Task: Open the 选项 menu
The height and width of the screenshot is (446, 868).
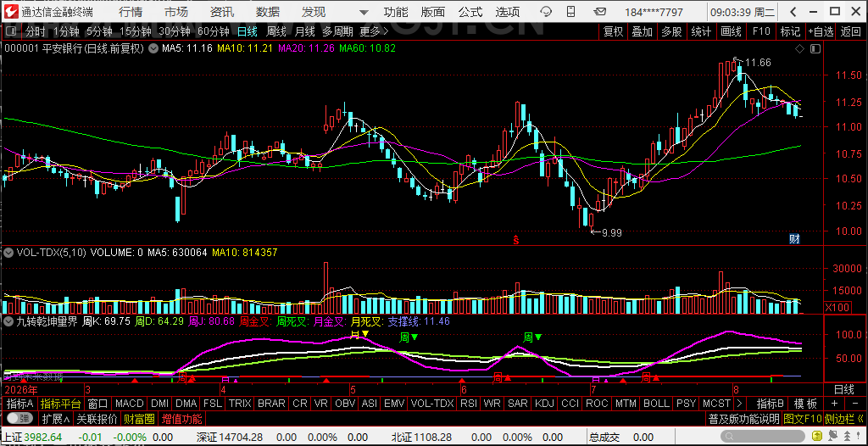Action: (508, 12)
